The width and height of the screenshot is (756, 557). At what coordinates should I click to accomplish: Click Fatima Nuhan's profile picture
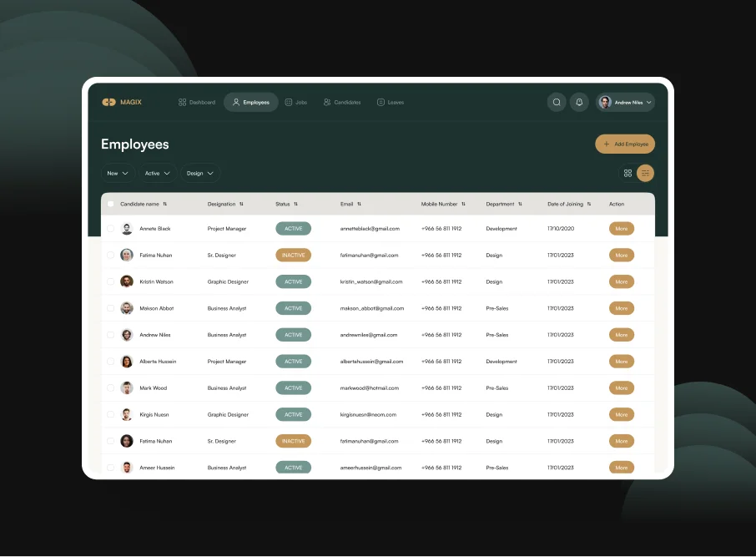pos(126,255)
